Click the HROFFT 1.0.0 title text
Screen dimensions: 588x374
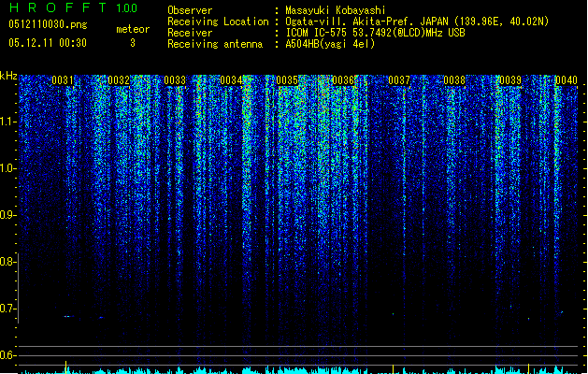pyautogui.click(x=74, y=7)
